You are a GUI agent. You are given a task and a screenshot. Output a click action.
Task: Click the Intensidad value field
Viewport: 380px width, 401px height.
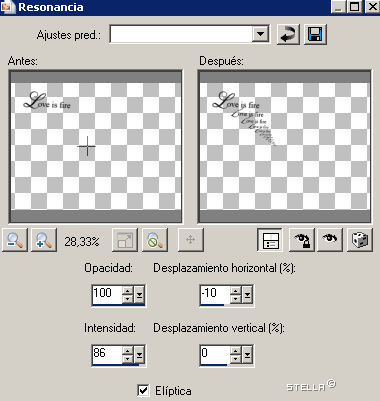[x=107, y=355]
